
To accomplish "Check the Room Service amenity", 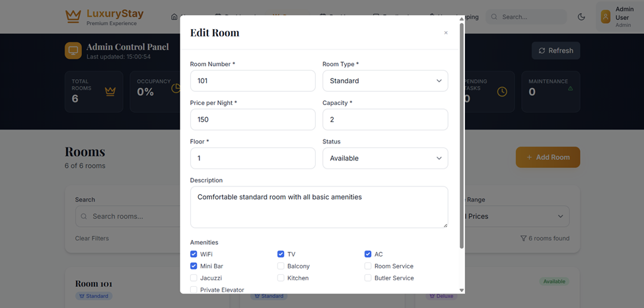I will [368, 266].
